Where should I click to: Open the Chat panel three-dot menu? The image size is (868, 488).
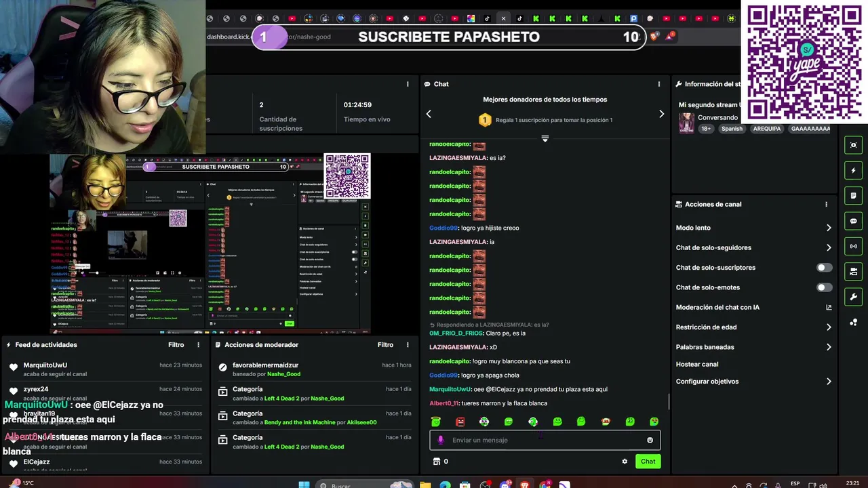[x=658, y=84]
